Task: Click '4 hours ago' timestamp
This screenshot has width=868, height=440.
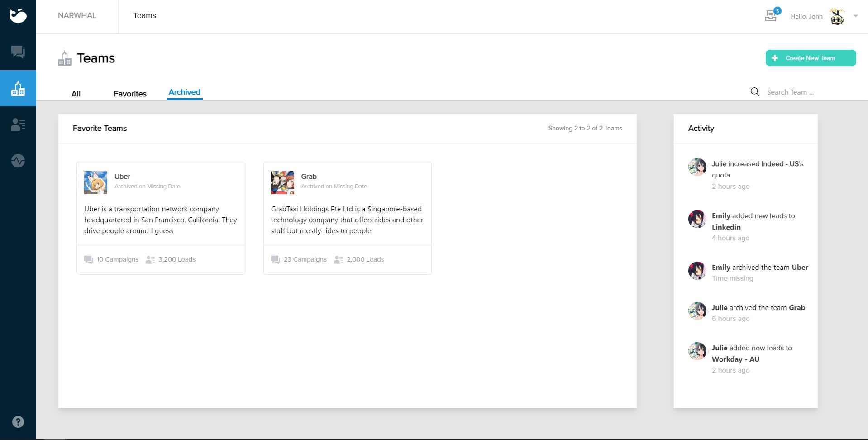Action: [731, 238]
